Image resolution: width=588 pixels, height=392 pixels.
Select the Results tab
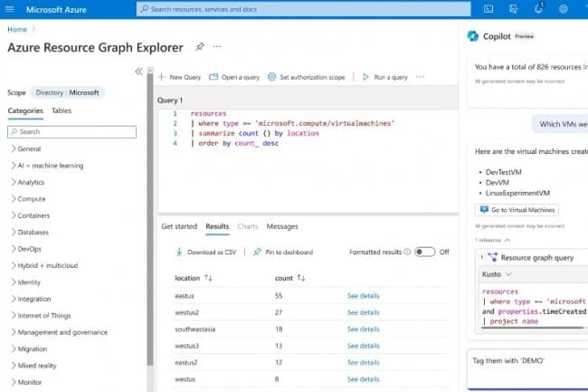[217, 226]
